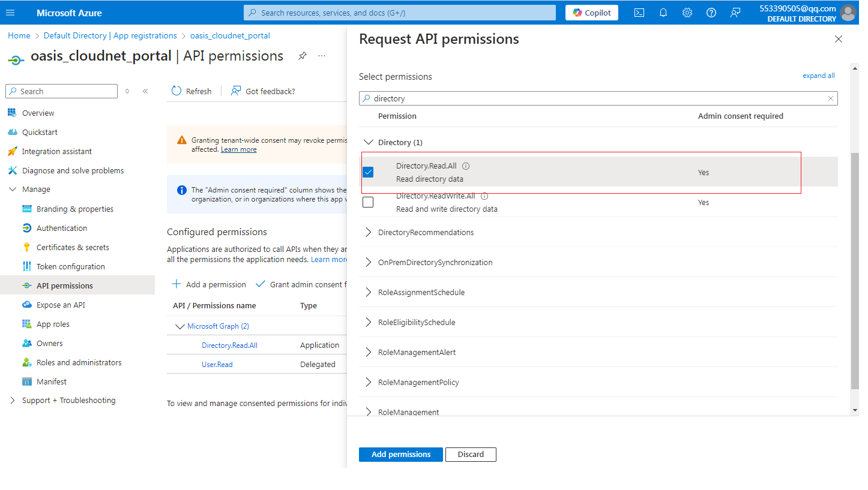
Task: Focus the top search resources box
Action: coord(400,13)
